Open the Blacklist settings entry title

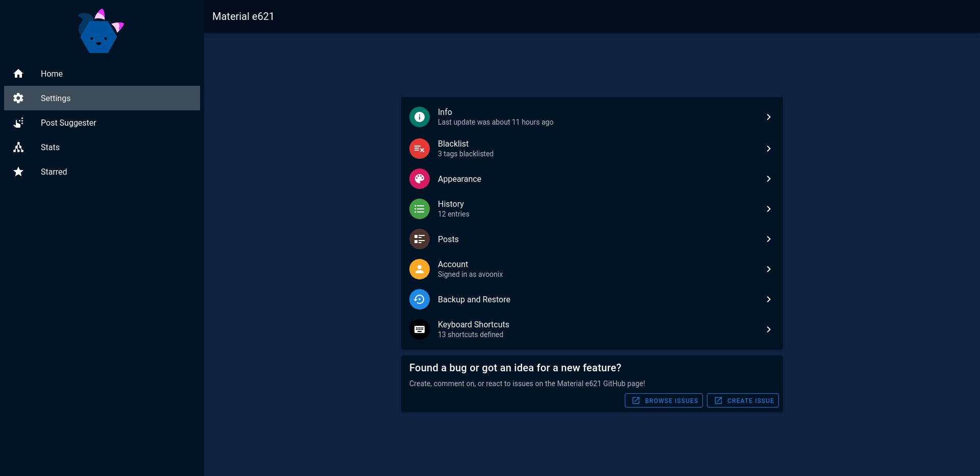453,144
